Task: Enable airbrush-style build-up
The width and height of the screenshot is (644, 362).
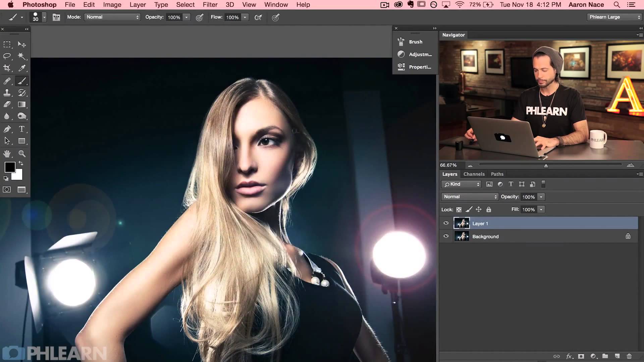Action: (258, 17)
